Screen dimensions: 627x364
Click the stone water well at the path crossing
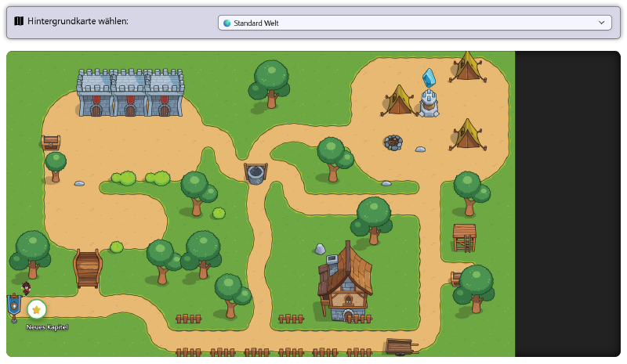256,174
